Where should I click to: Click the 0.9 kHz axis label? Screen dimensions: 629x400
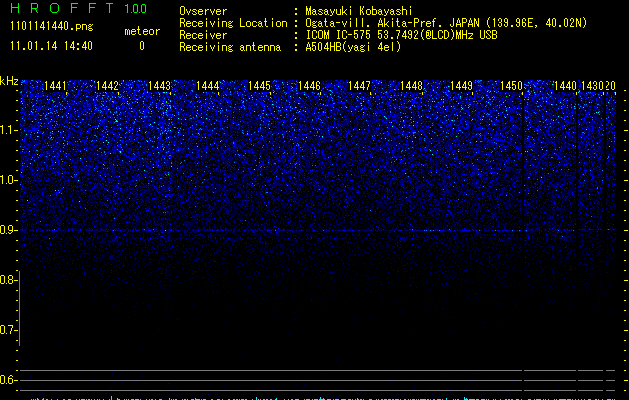(x=8, y=230)
